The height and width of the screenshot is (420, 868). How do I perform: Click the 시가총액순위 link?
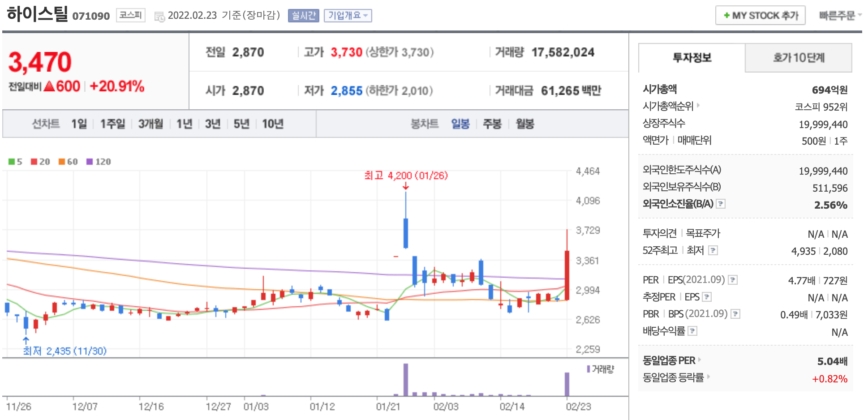click(x=668, y=106)
